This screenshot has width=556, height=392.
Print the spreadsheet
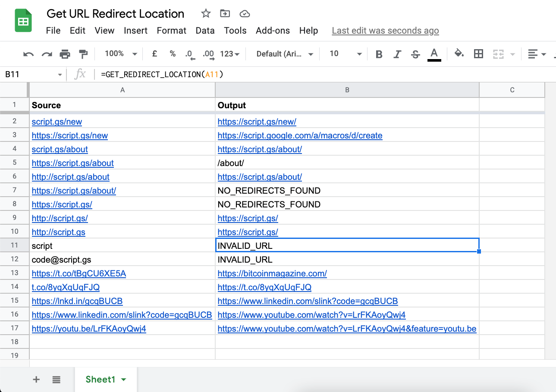coord(65,54)
